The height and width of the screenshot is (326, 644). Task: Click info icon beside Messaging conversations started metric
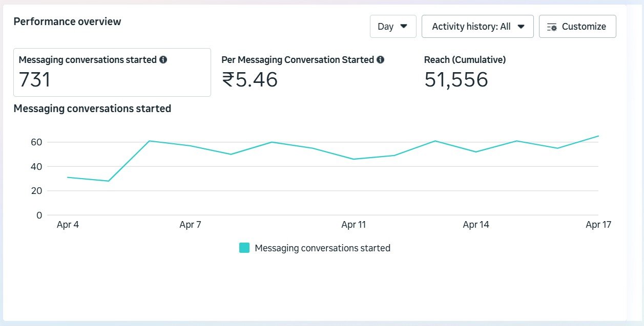pyautogui.click(x=163, y=60)
